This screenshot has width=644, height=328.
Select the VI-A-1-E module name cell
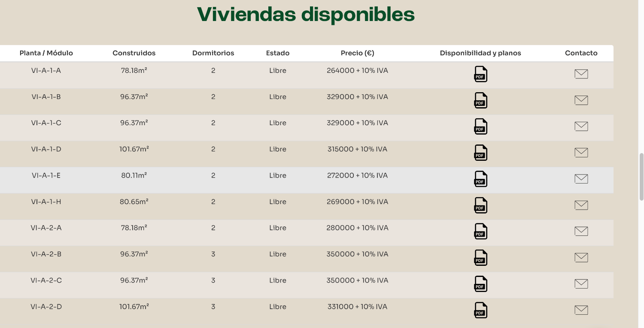click(46, 175)
